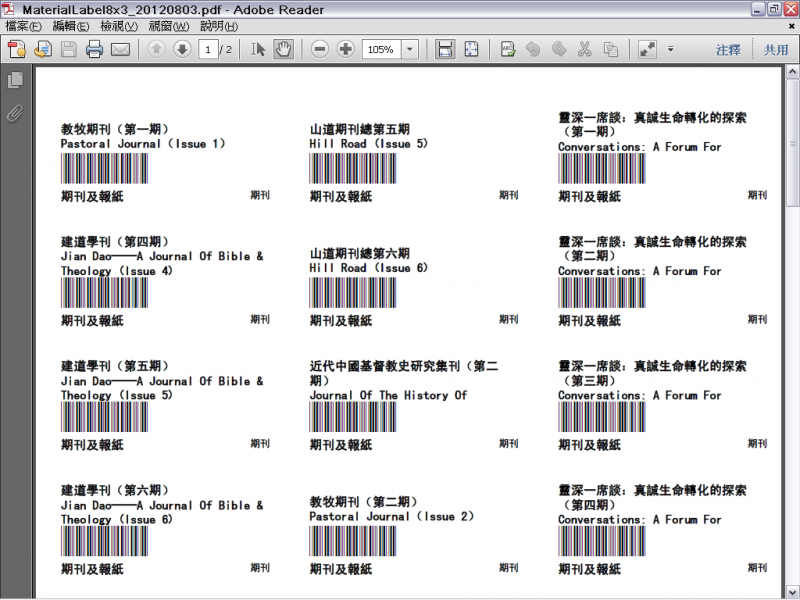Viewport: 800px width, 600px height.
Task: Click the Email envelope icon
Action: tap(120, 49)
